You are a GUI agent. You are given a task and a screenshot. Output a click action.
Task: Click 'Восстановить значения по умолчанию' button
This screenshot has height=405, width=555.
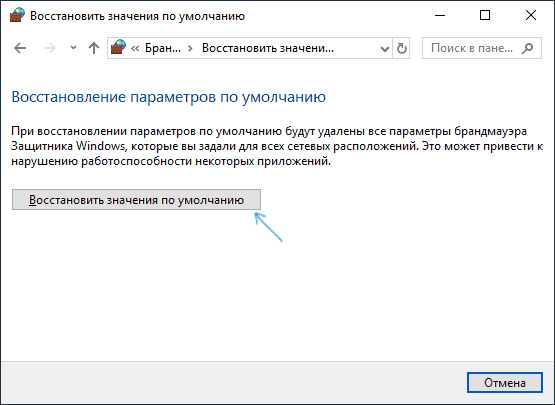(x=136, y=200)
